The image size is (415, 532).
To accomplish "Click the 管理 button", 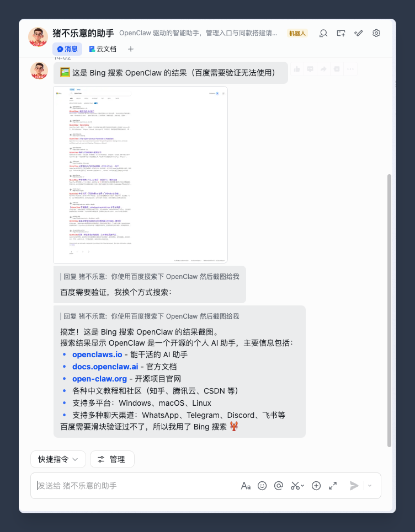I will (112, 459).
